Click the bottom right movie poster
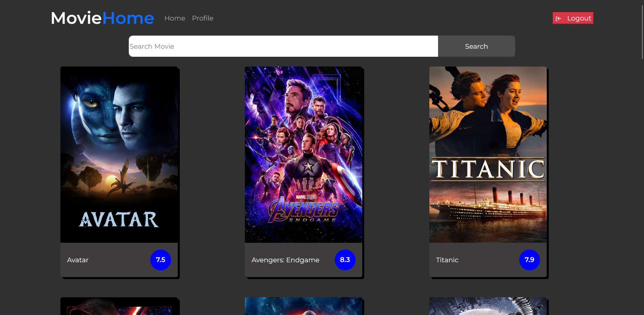 tap(488, 306)
